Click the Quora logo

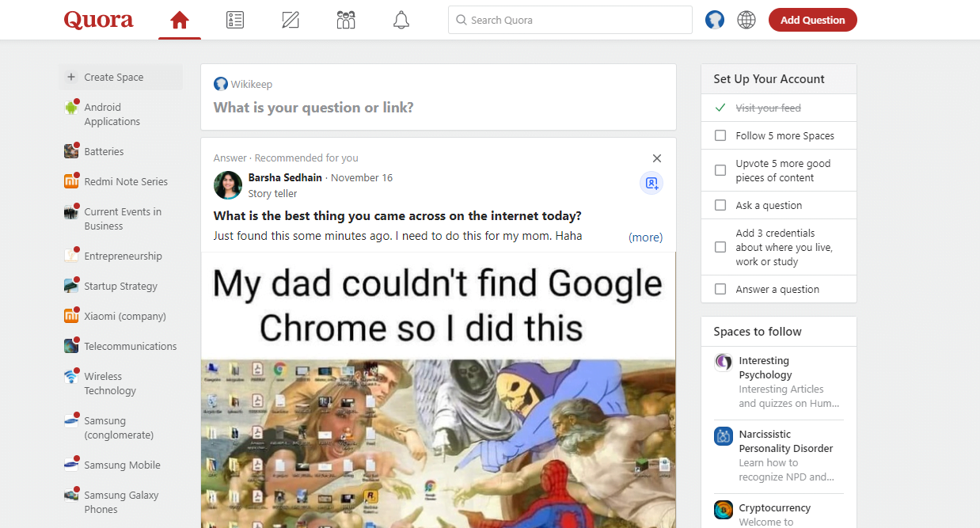coord(99,20)
